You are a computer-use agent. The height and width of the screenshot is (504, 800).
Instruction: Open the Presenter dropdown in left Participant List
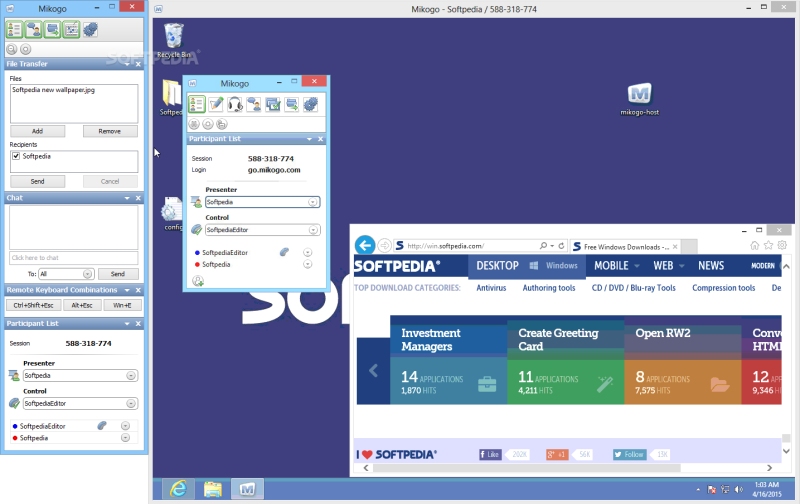click(x=80, y=375)
